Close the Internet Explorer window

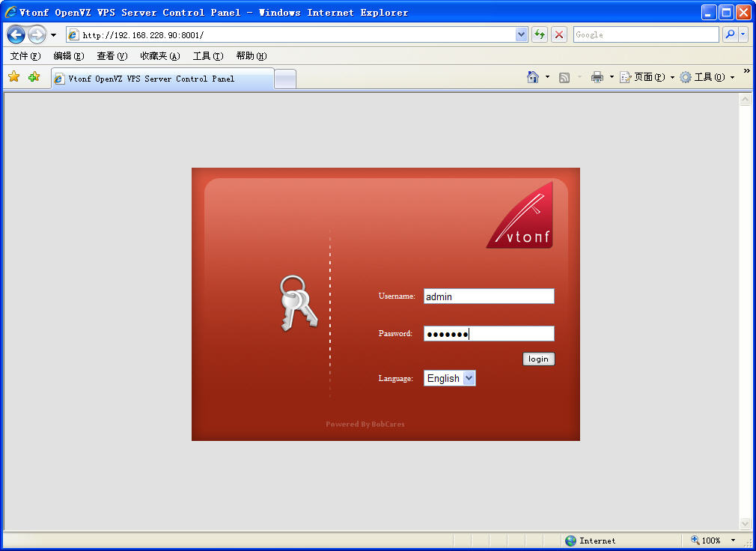743,13
